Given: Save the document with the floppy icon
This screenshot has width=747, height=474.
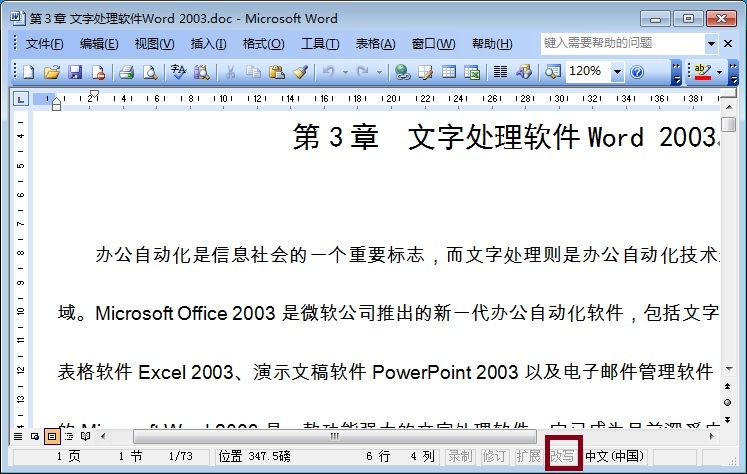Looking at the screenshot, I should [x=75, y=72].
